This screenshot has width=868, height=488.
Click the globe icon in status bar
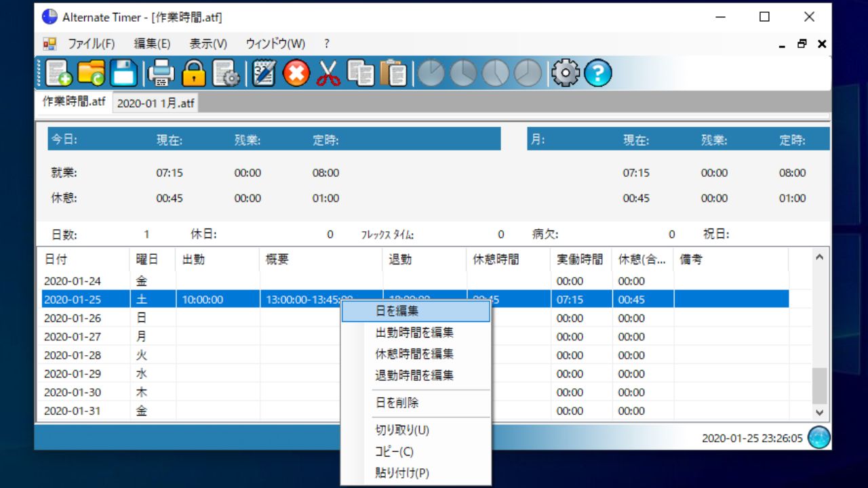click(819, 438)
